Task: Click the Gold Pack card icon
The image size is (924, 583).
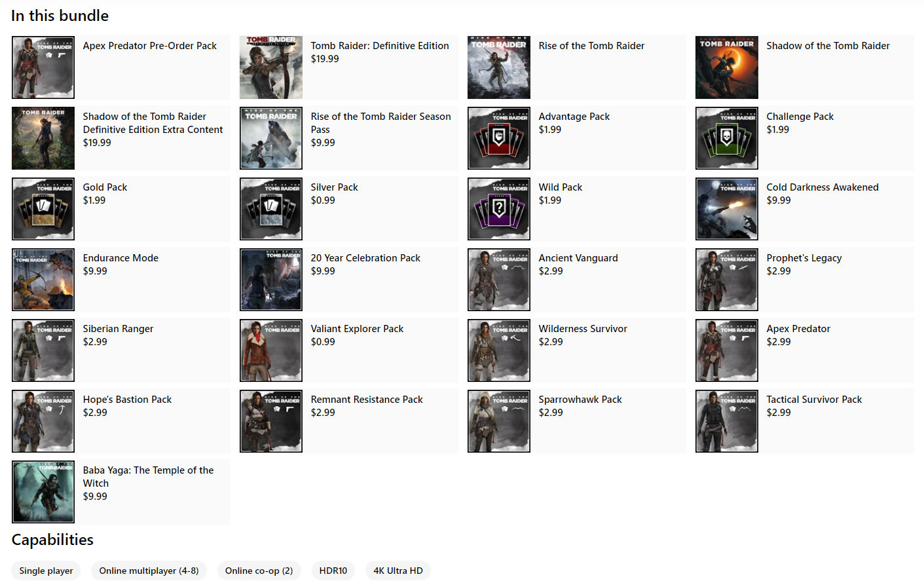Action: pos(43,209)
